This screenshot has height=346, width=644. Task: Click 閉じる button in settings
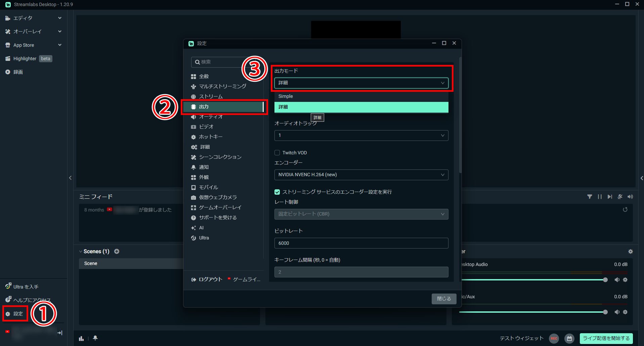(444, 299)
